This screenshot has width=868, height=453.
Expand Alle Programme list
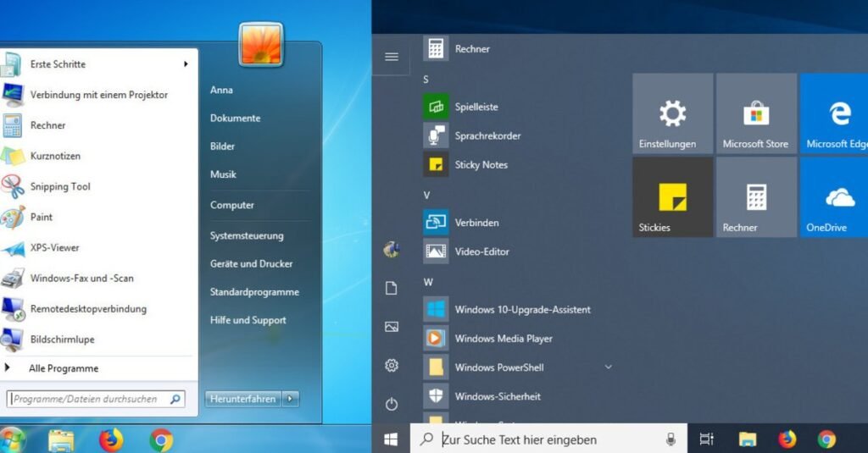63,368
